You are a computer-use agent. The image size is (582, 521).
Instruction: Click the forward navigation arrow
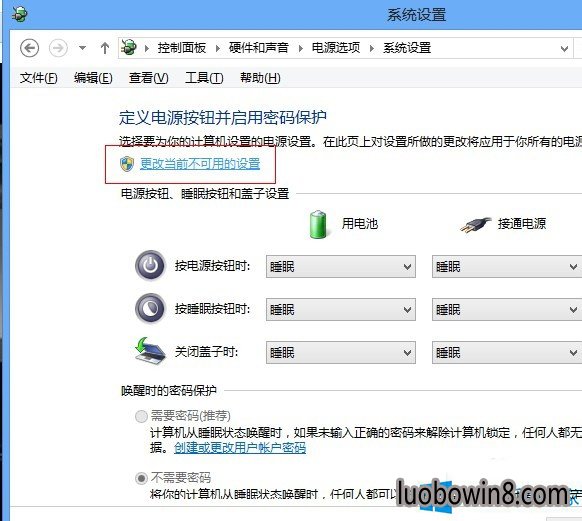[58, 48]
